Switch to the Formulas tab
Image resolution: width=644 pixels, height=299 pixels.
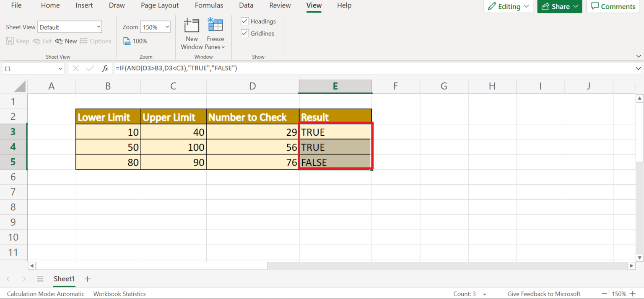[x=209, y=5]
